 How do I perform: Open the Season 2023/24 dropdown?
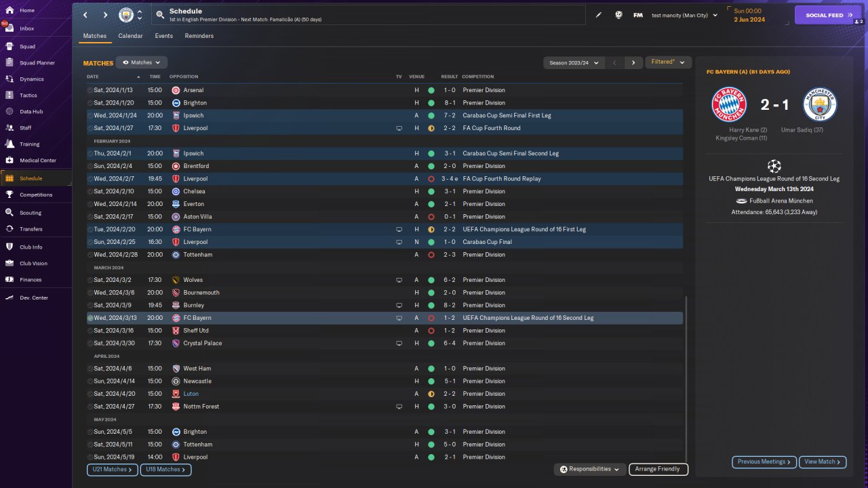(574, 62)
